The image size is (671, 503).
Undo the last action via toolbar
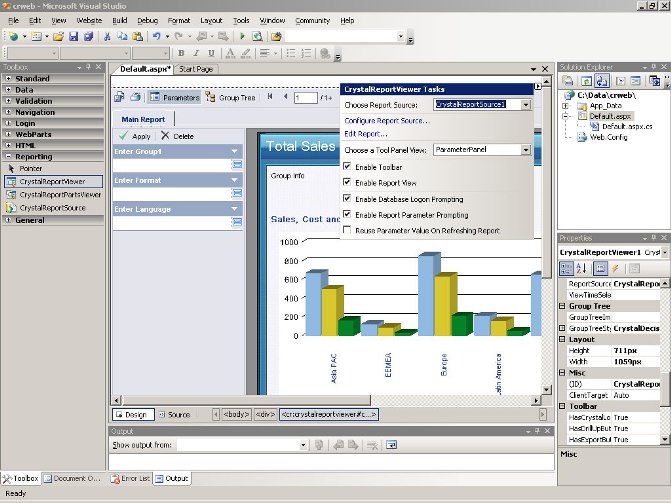click(x=157, y=36)
